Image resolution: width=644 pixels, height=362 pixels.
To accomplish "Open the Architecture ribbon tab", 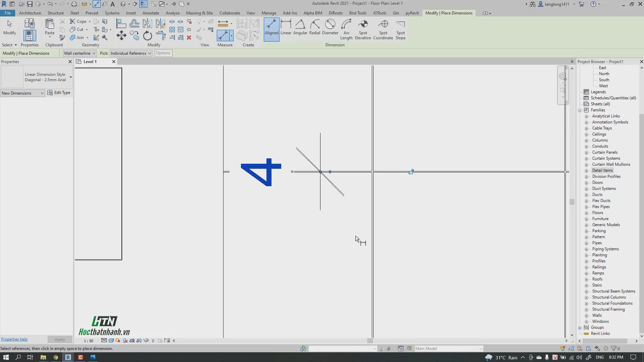I will 30,13.
